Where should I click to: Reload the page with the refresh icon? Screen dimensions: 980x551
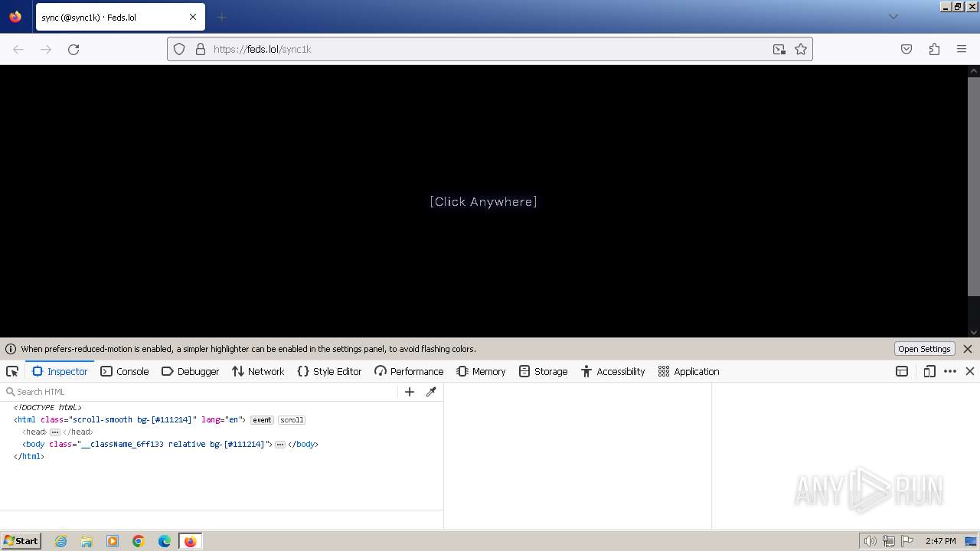click(x=73, y=49)
